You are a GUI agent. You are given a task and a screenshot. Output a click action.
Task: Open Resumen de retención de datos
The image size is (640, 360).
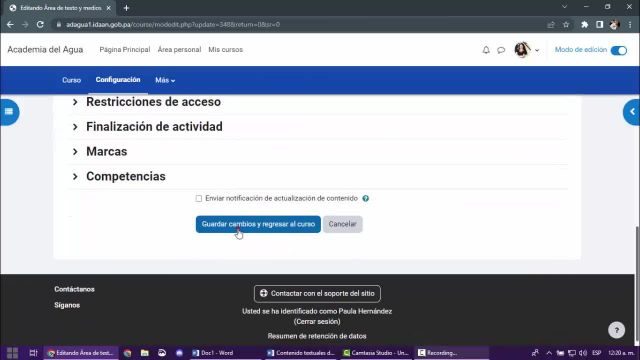[317, 336]
